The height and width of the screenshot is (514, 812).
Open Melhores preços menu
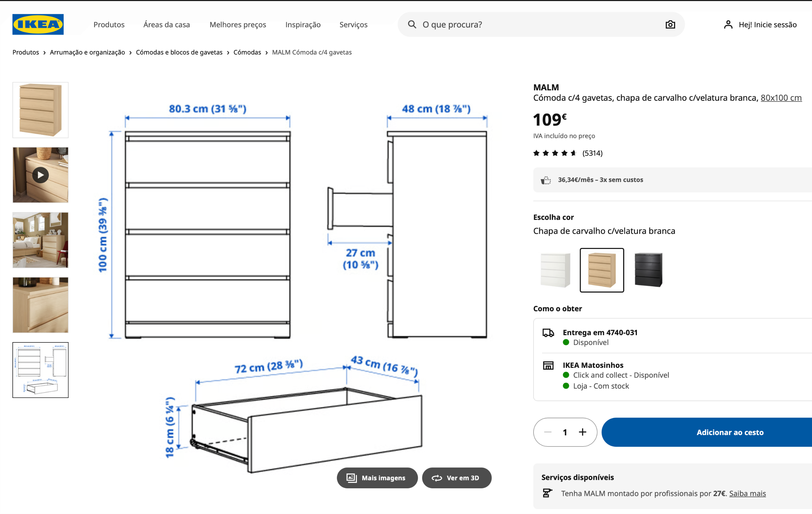[238, 25]
